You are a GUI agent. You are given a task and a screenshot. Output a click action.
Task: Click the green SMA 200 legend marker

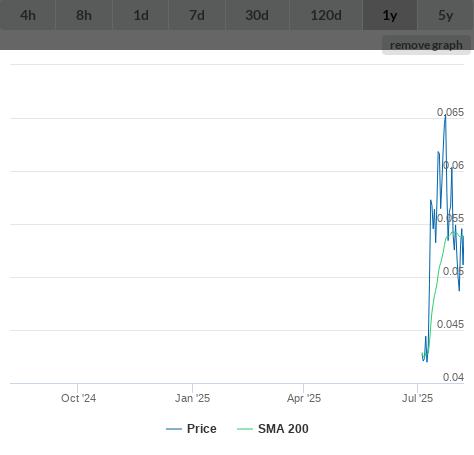coord(245,429)
